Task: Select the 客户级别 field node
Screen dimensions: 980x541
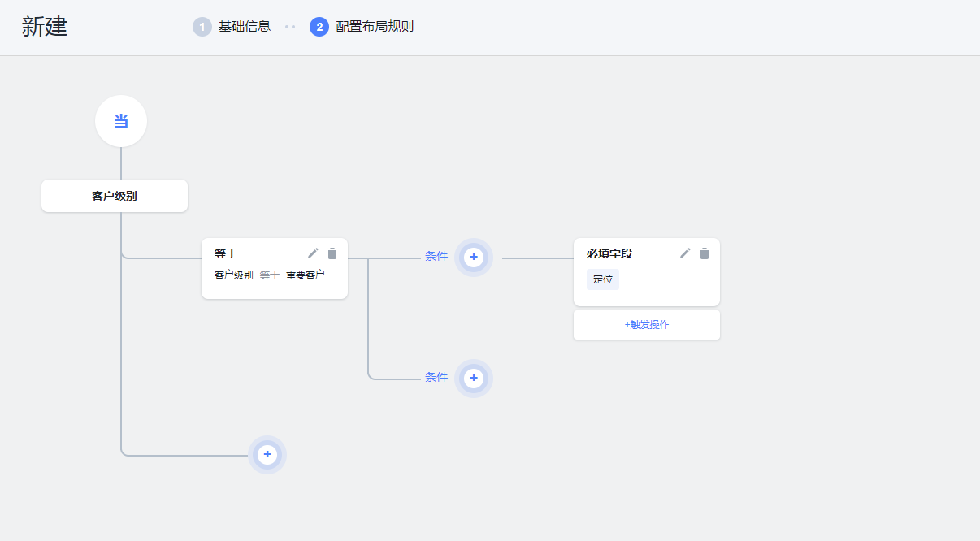Action: tap(114, 196)
